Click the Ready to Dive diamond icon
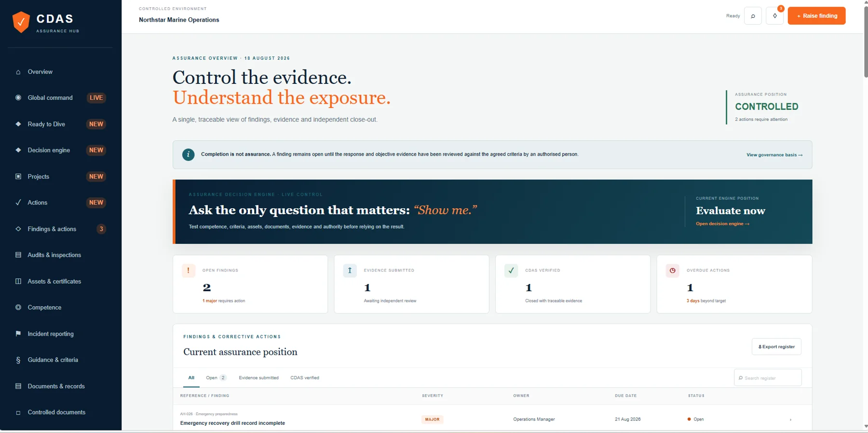This screenshot has height=433, width=868. [x=18, y=124]
